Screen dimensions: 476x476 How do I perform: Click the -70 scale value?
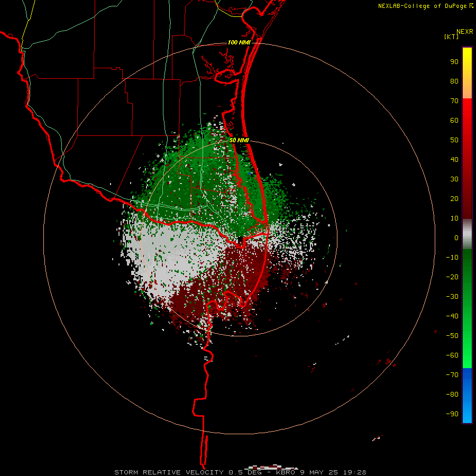(x=452, y=375)
